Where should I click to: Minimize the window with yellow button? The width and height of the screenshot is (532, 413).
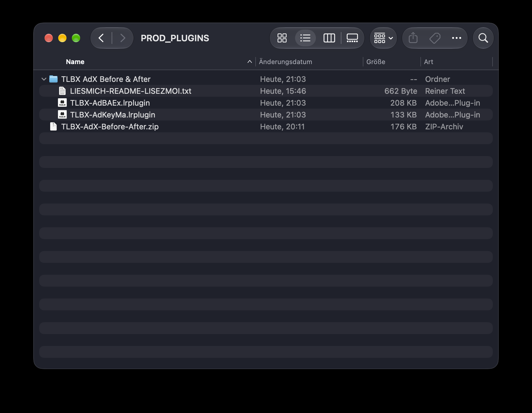tap(62, 38)
